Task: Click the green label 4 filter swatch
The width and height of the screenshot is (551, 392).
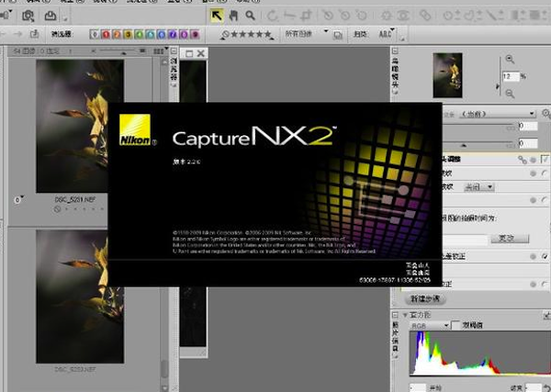Action: pyautogui.click(x=140, y=34)
